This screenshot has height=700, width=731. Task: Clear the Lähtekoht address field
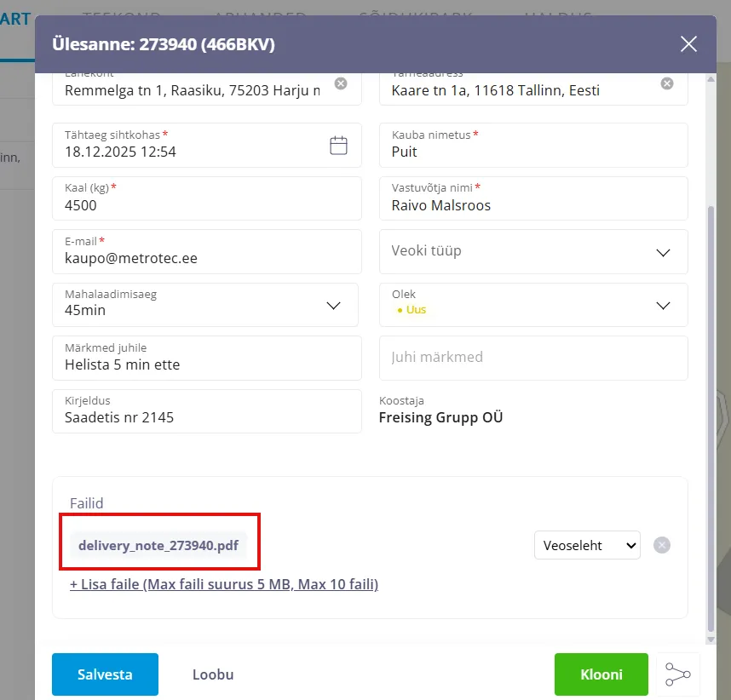pyautogui.click(x=340, y=83)
